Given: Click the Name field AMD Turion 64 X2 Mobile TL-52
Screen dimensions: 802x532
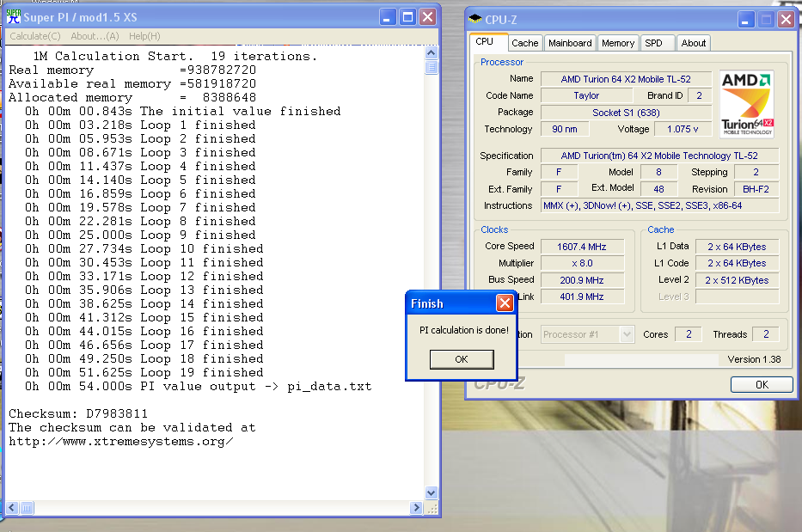Looking at the screenshot, I should tap(626, 79).
